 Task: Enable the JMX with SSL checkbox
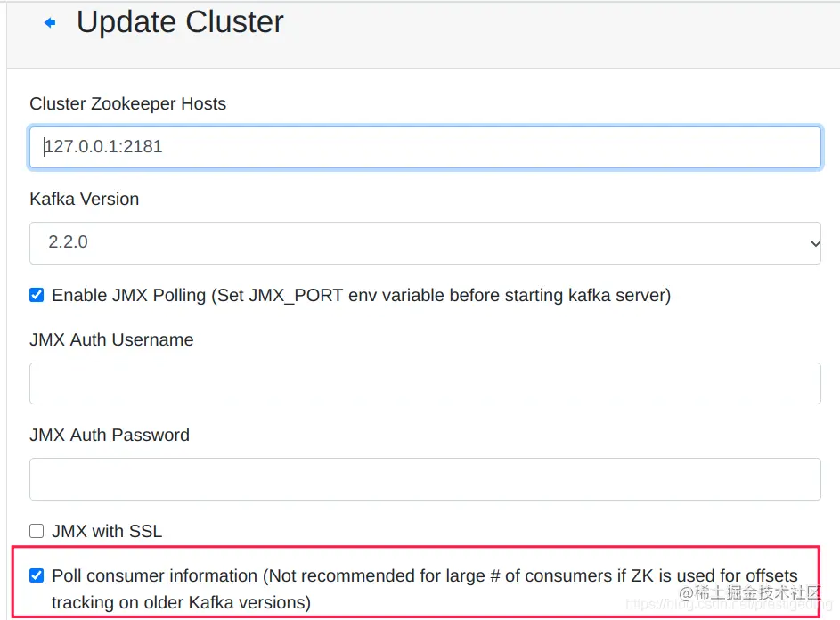[37, 531]
